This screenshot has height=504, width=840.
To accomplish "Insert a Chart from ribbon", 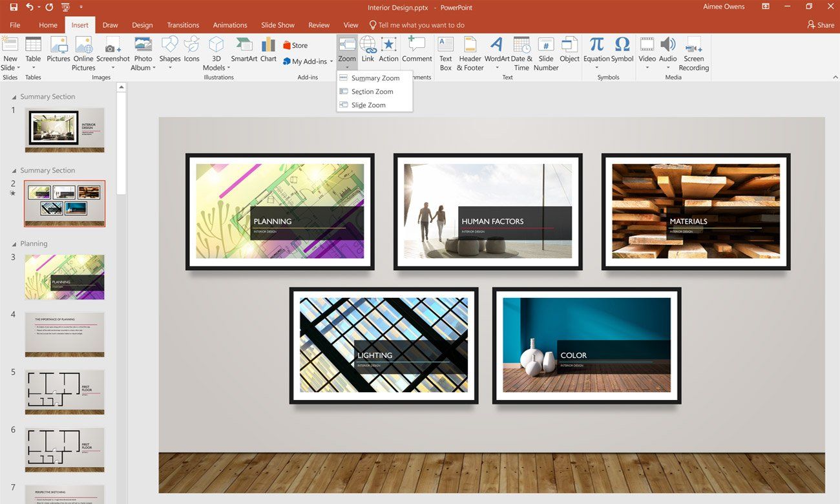I will [x=268, y=50].
